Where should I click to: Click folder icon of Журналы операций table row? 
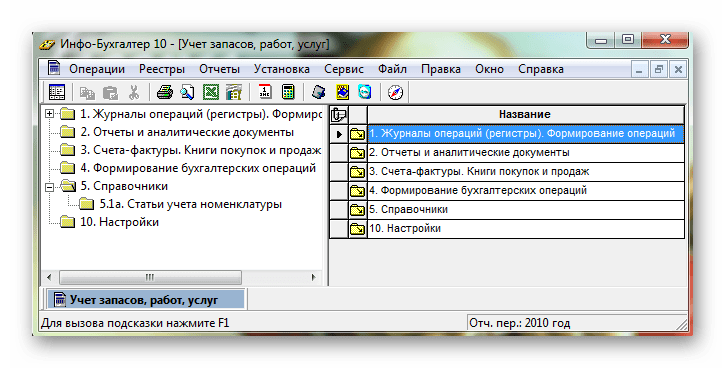point(357,134)
